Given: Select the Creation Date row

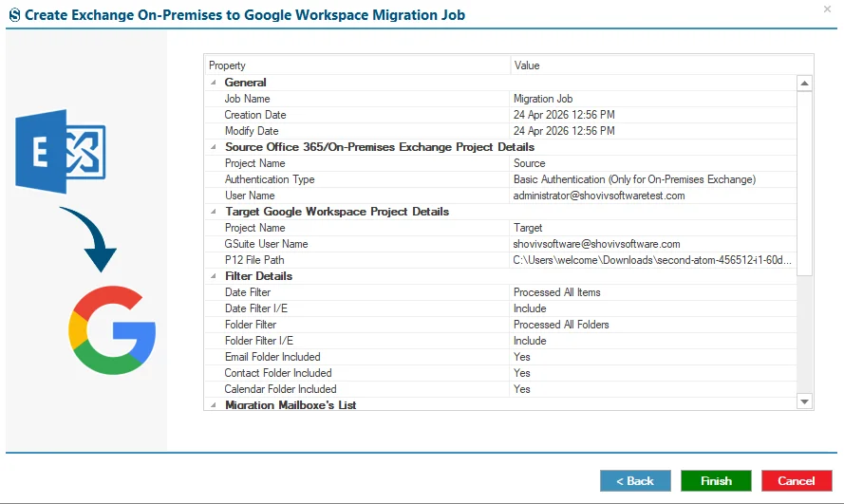Looking at the screenshot, I should click(500, 115).
